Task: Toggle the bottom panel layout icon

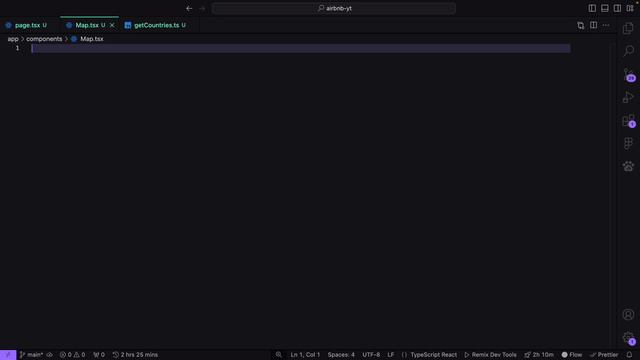Action: [605, 8]
